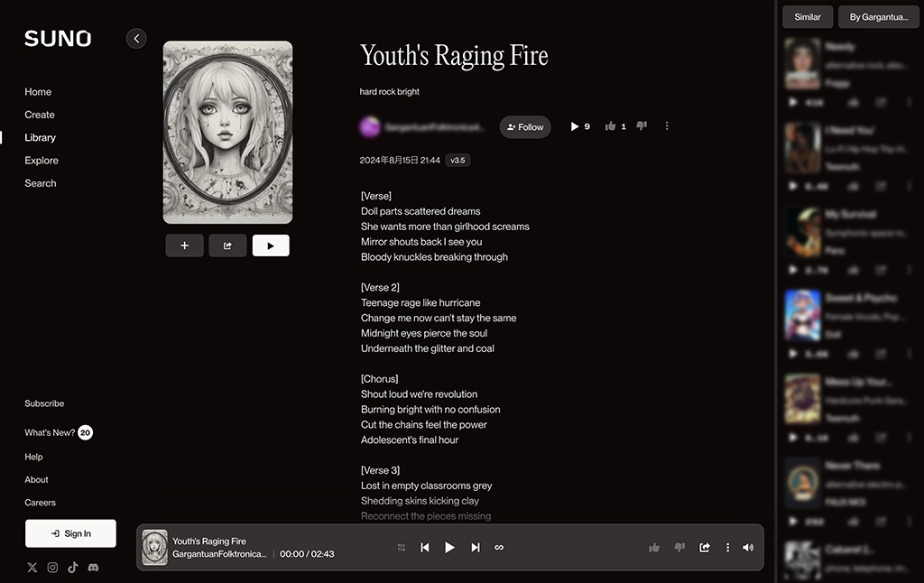Viewport: 924px width, 583px height.
Task: Play the song with the white play button
Action: coord(271,245)
